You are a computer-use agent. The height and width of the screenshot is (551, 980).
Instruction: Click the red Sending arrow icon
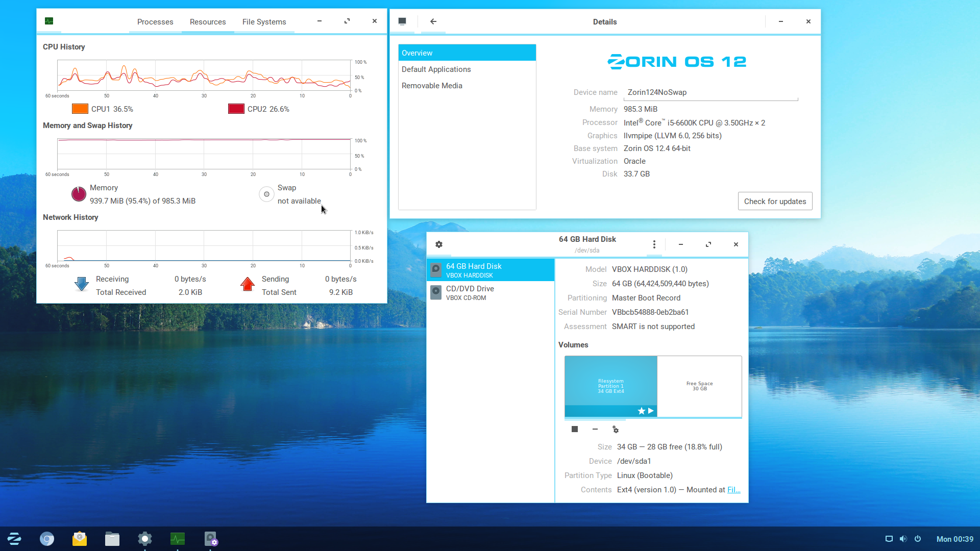pyautogui.click(x=248, y=284)
